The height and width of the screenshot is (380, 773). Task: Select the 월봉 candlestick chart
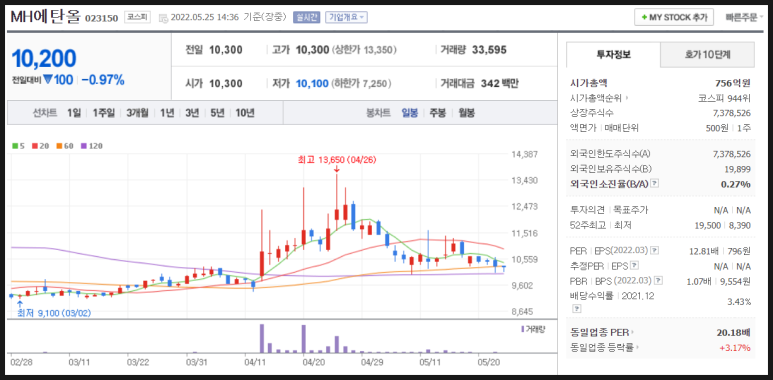pos(466,113)
